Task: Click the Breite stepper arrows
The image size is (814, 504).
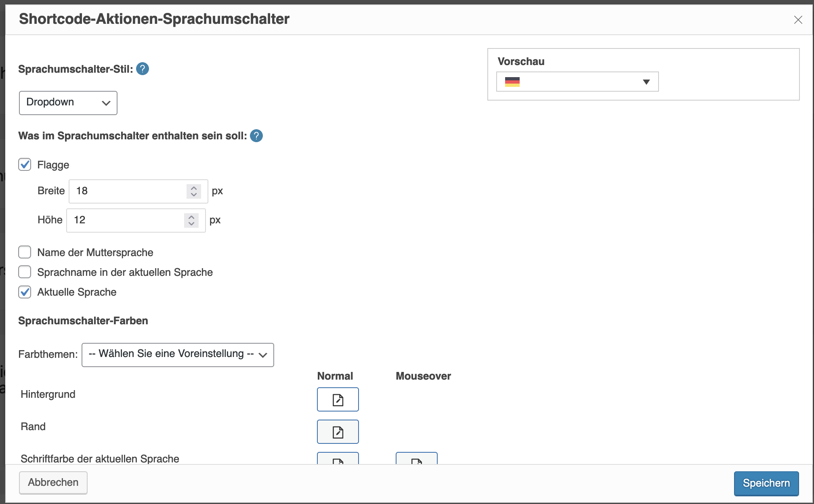Action: tap(194, 191)
